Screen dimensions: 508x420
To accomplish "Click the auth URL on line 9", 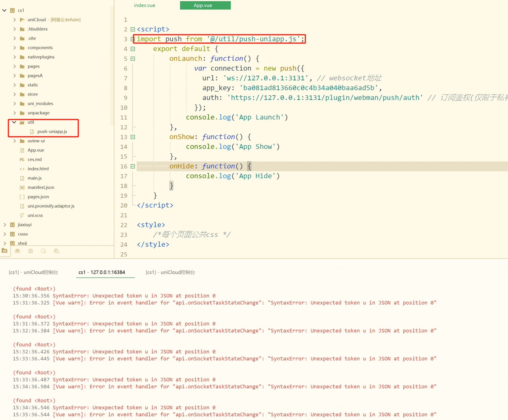I will click(x=325, y=98).
